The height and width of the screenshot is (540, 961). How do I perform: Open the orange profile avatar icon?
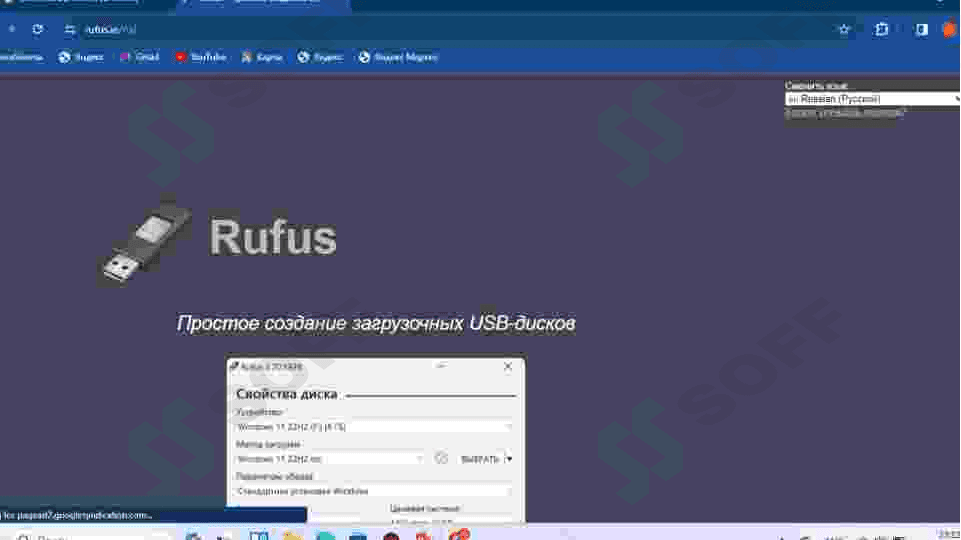point(950,29)
